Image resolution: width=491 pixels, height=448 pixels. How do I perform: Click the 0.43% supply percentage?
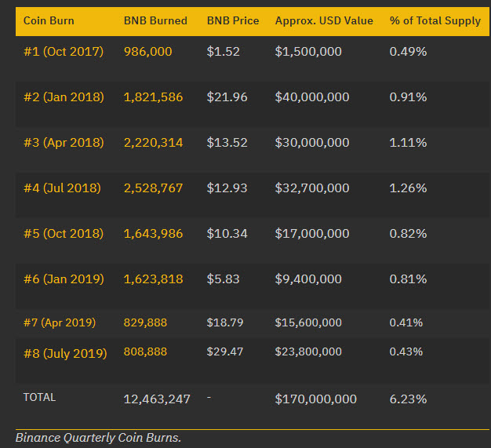(x=406, y=351)
